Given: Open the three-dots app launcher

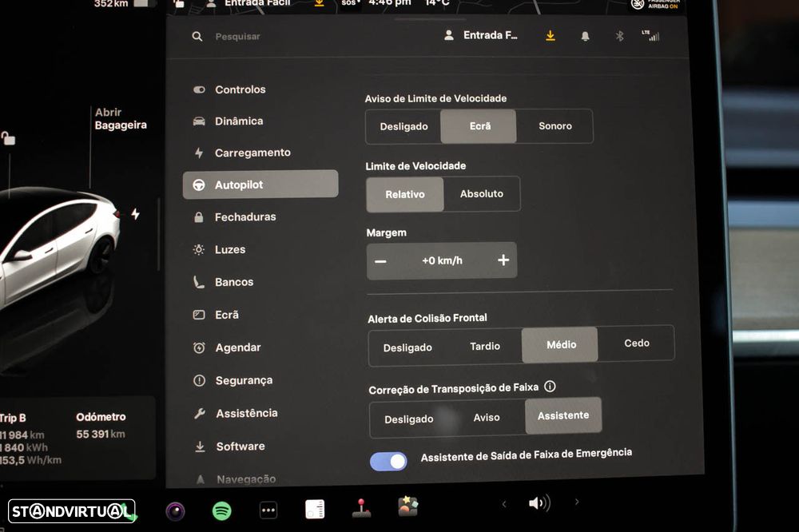Looking at the screenshot, I should click(268, 510).
